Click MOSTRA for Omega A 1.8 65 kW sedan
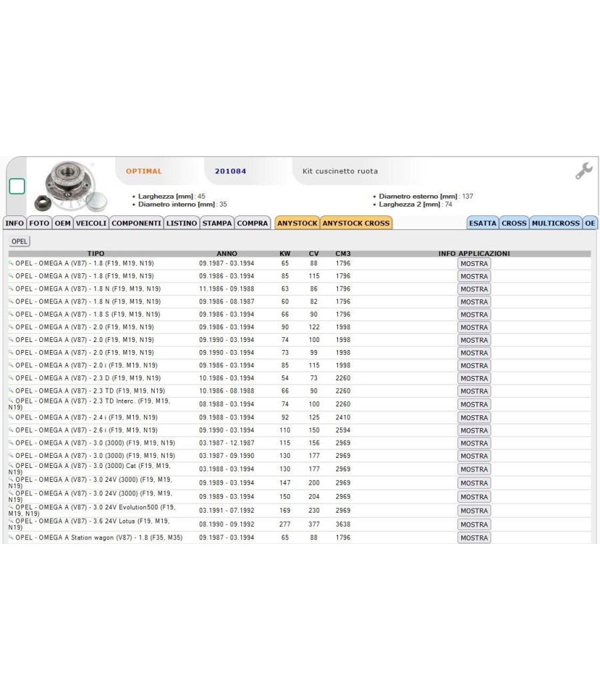 (x=474, y=263)
